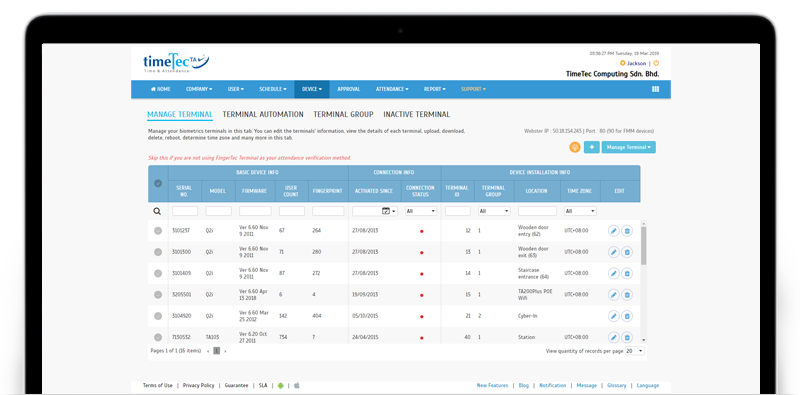Open Glossary footer link
The image size is (800, 395).
[617, 386]
